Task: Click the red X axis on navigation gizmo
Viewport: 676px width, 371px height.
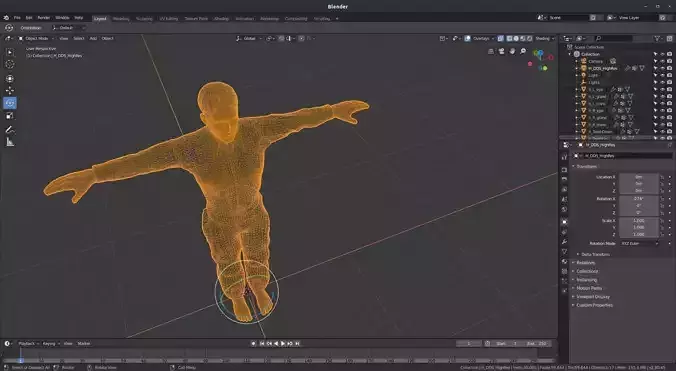Action: [x=551, y=57]
